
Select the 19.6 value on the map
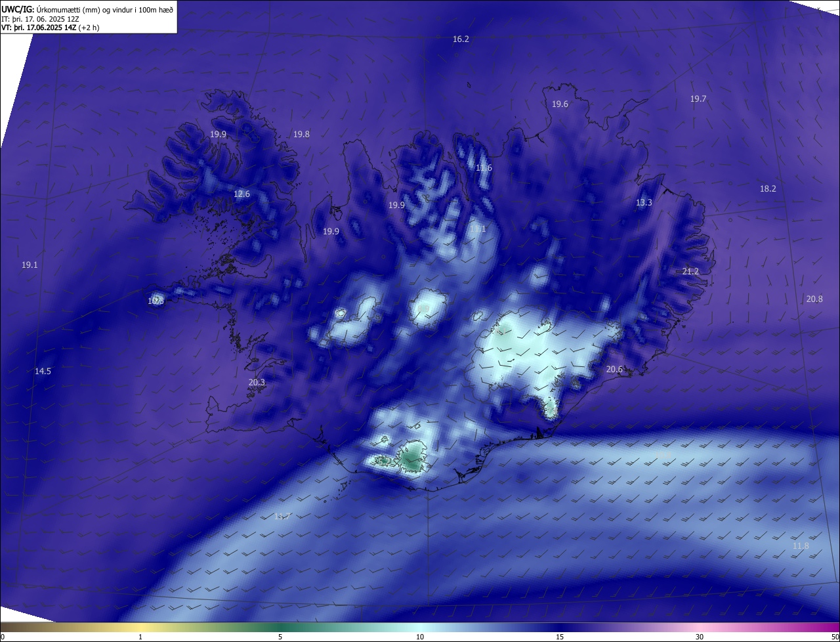560,104
